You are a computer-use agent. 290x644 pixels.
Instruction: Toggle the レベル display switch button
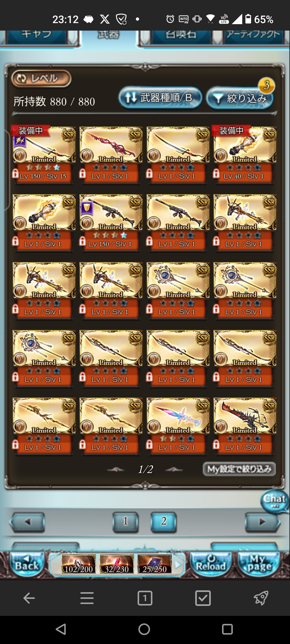41,79
